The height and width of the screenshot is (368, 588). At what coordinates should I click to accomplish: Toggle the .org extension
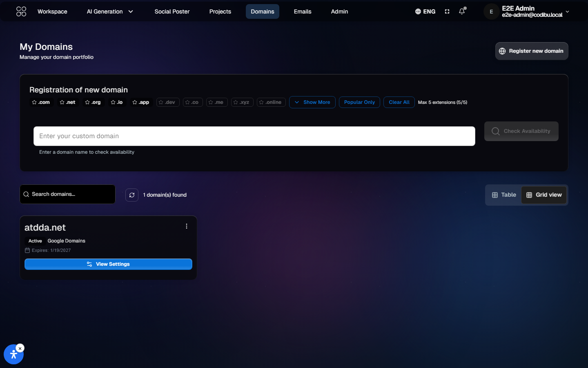(x=93, y=102)
